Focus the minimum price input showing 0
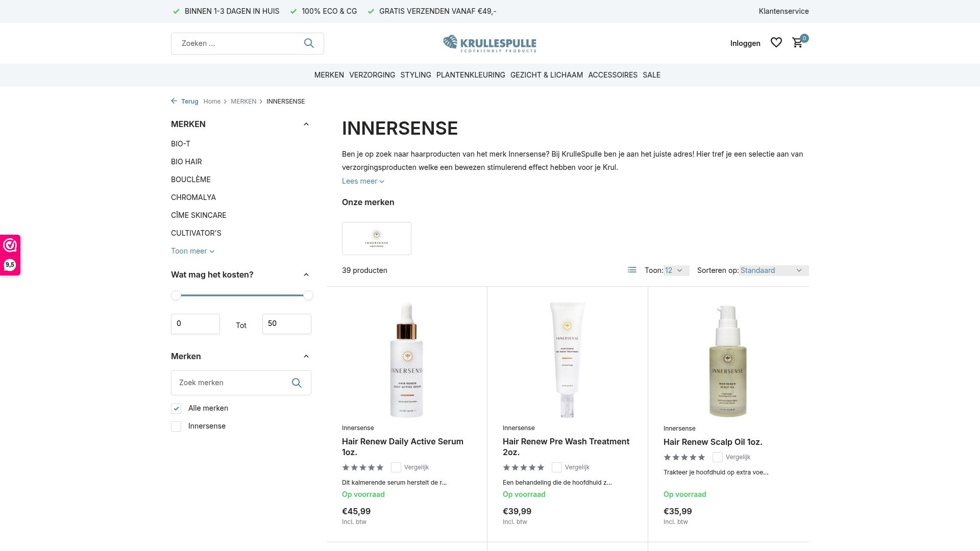Viewport: 980px width, 551px height. pyautogui.click(x=195, y=324)
